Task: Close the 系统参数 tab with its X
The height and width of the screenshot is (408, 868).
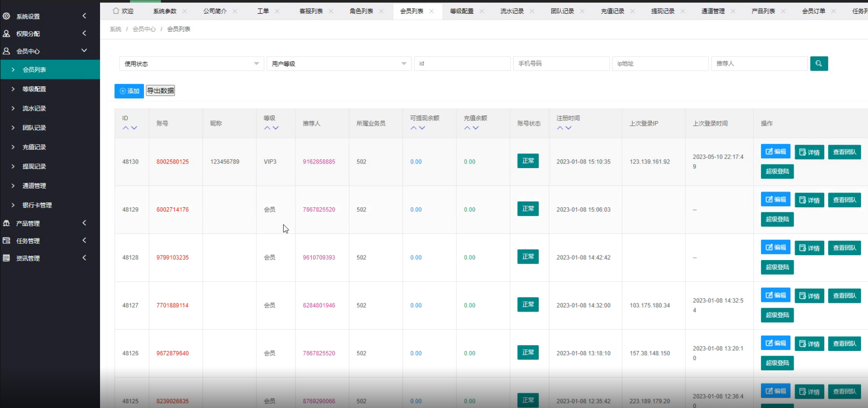Action: 185,11
